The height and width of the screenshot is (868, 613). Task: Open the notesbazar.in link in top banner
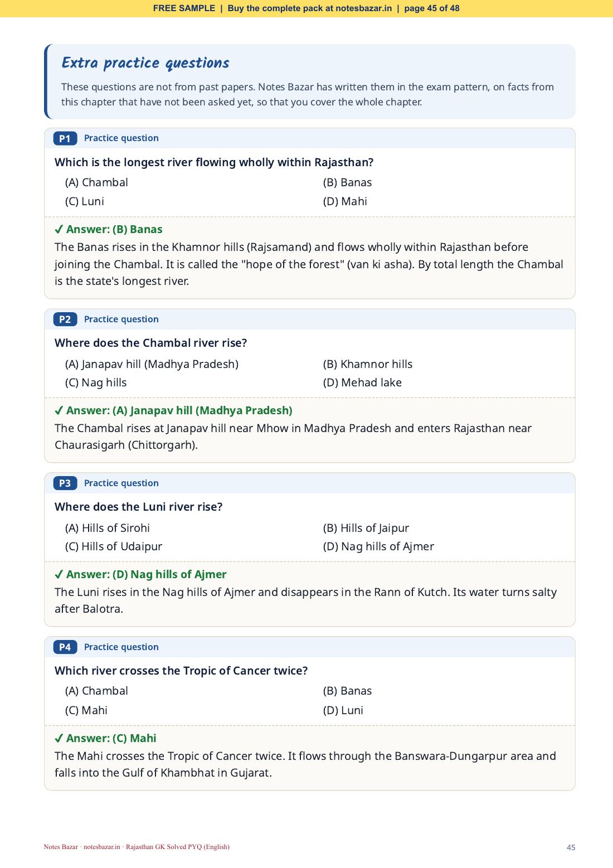pos(363,8)
